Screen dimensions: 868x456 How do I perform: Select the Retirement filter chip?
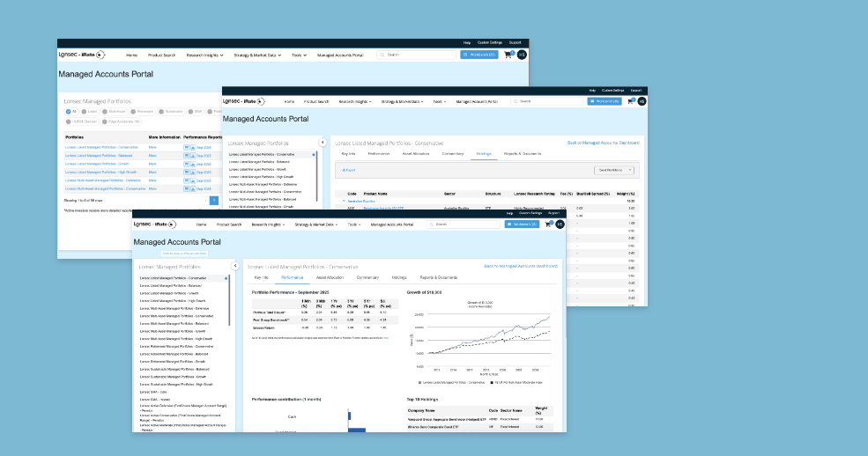pos(142,112)
